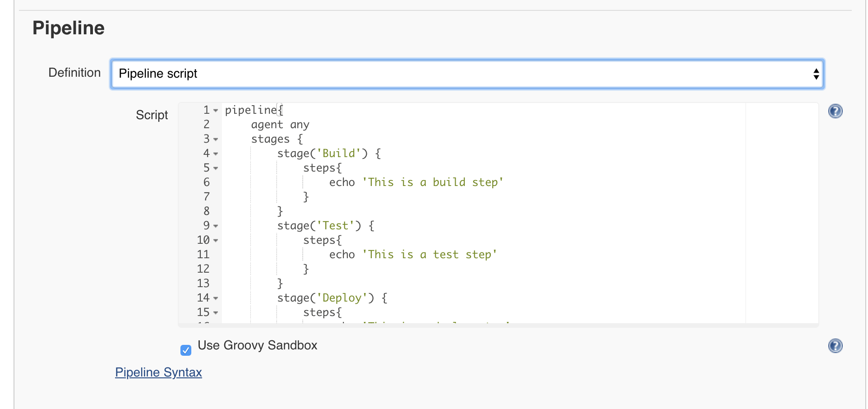Open the Definition dropdown showing Pipeline script
The width and height of the screenshot is (868, 409).
pos(467,74)
